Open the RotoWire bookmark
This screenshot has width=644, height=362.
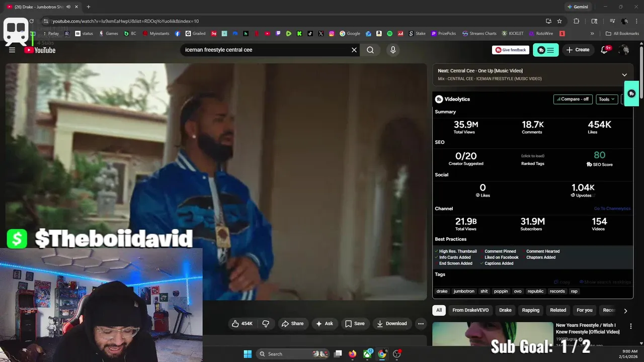(x=541, y=34)
